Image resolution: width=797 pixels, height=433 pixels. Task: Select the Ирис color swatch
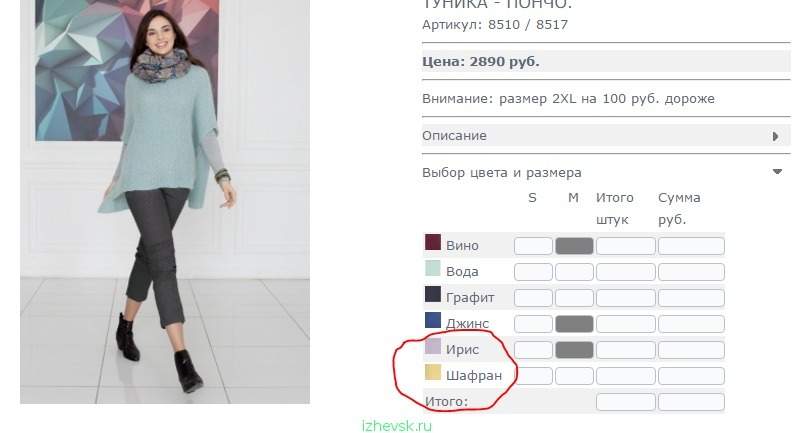tap(433, 346)
